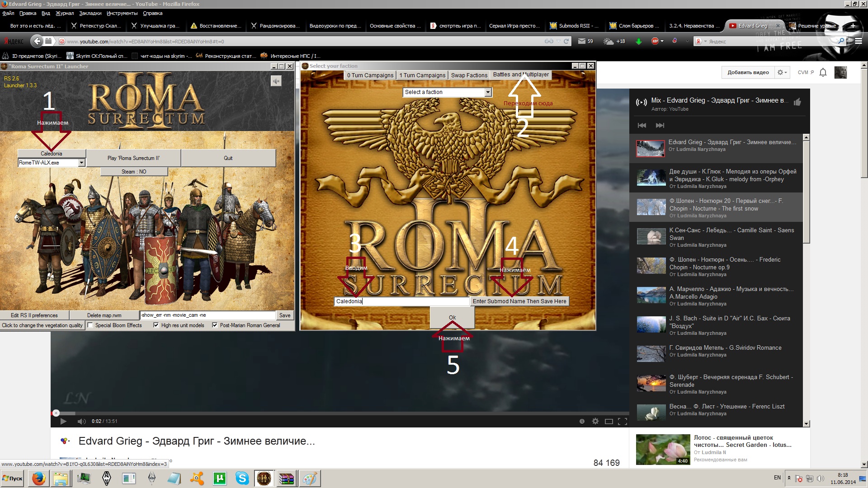Open YouTube player settings gear
The width and height of the screenshot is (868, 488).
tap(595, 421)
